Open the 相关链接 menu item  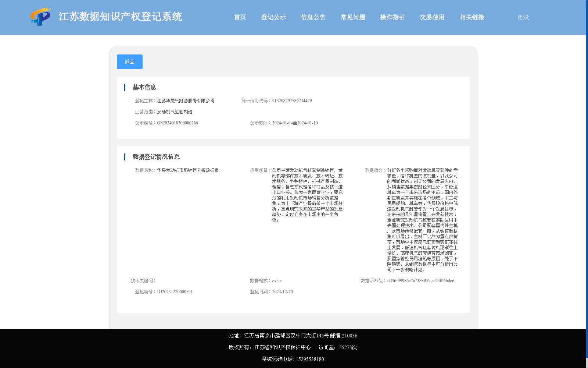(x=472, y=17)
